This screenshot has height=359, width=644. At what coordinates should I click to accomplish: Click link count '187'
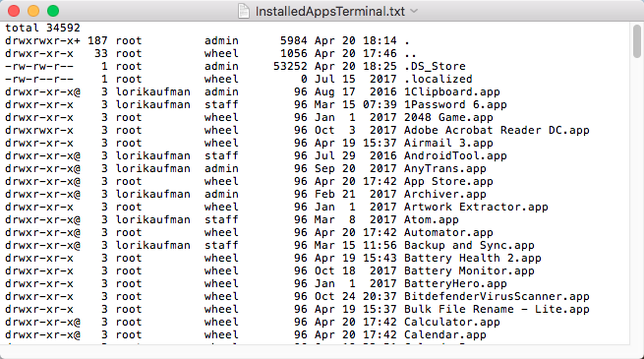tap(97, 40)
